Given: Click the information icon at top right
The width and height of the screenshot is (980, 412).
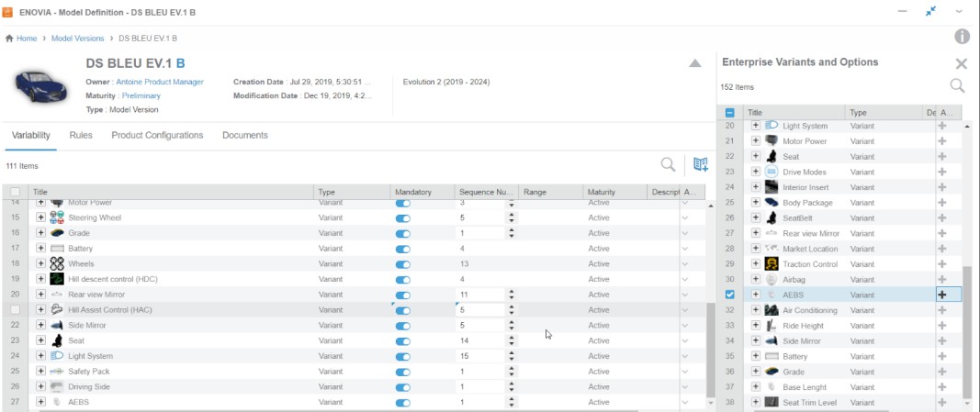Looking at the screenshot, I should [962, 37].
